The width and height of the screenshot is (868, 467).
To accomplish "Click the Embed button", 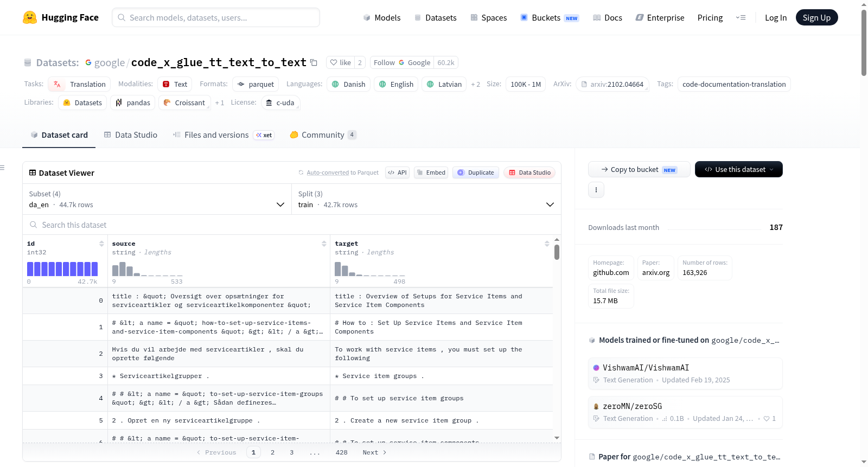I will (430, 172).
